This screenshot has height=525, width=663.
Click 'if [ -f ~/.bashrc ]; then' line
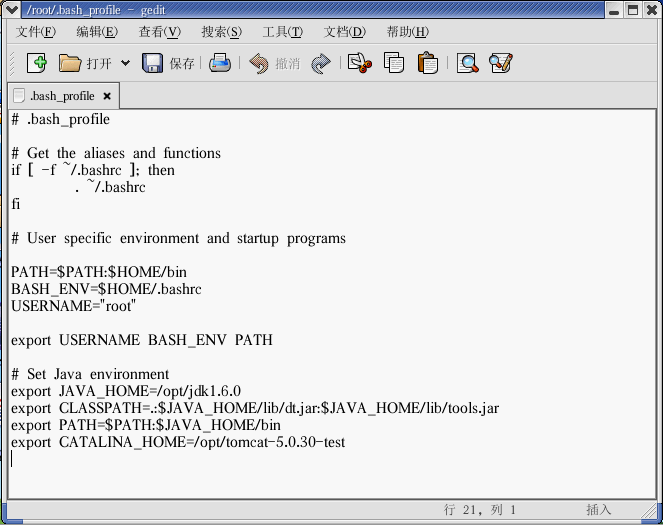click(x=93, y=170)
